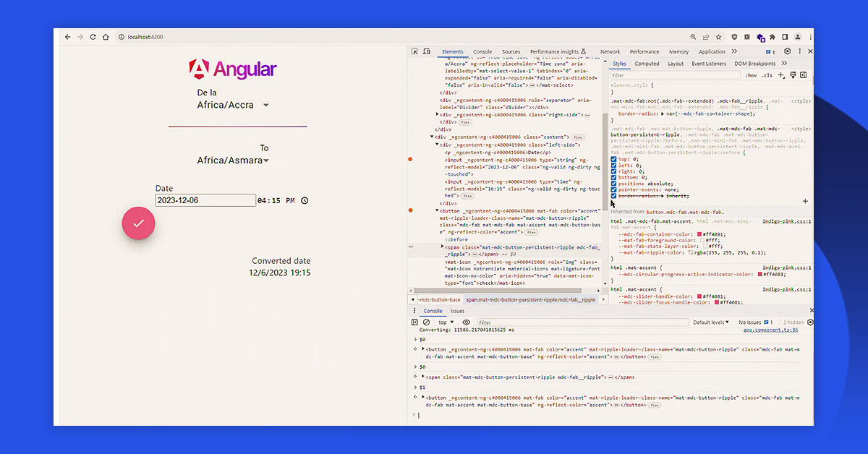This screenshot has height=454, width=868.
Task: Uncheck the 'top: 0' CSS property
Action: point(614,159)
